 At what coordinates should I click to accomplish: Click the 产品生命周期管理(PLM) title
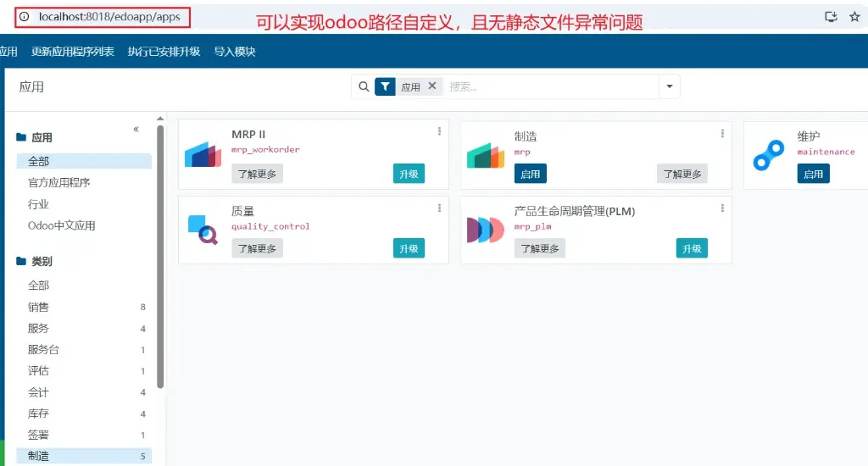(575, 211)
